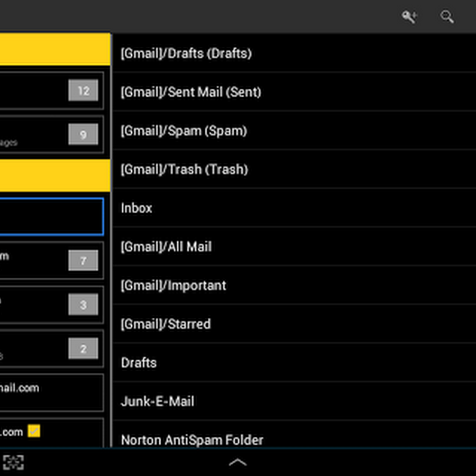Select the Inbox folder
The image size is (476, 476).
tap(294, 208)
